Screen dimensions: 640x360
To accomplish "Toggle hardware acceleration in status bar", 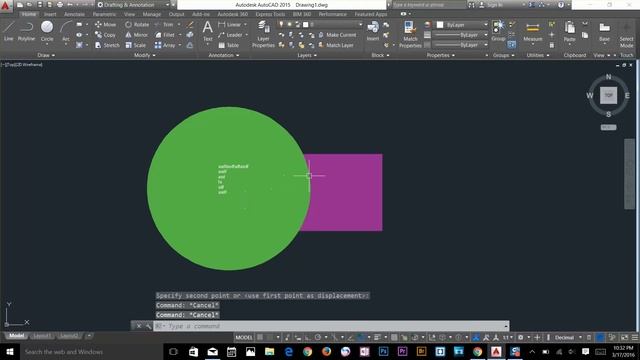I will [x=600, y=338].
